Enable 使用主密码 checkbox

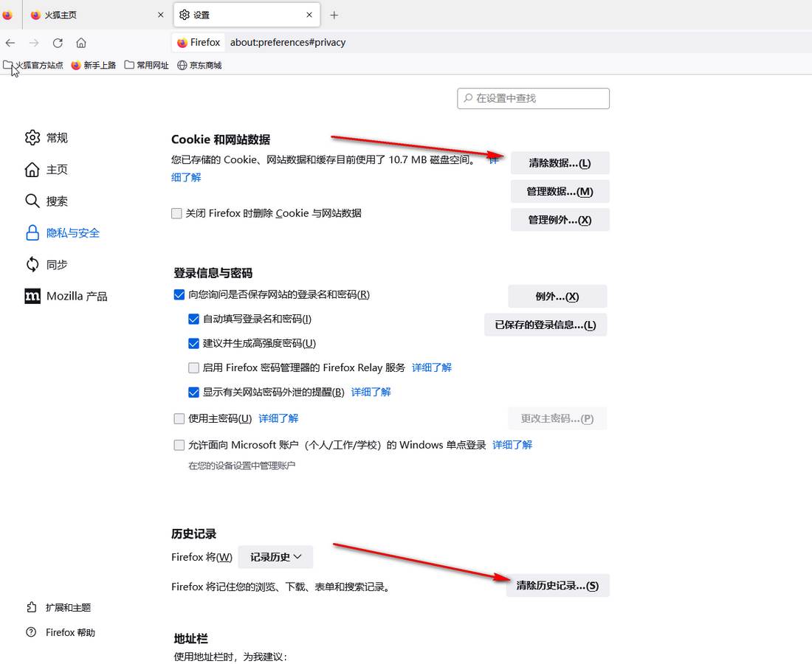(x=179, y=418)
